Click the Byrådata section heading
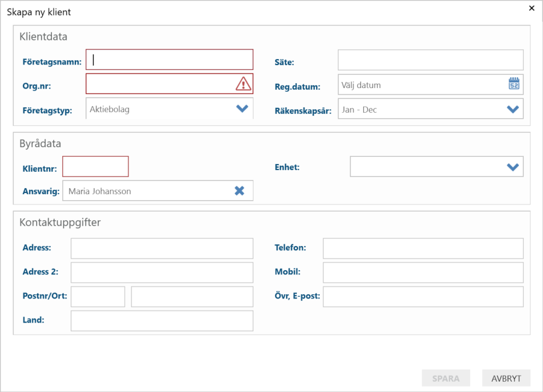543x392 pixels. [x=40, y=144]
